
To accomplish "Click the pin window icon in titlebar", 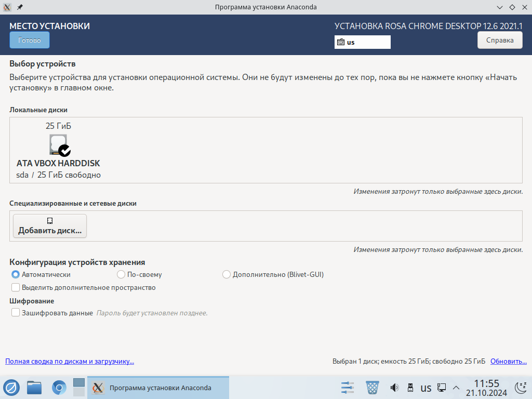I will [x=20, y=7].
